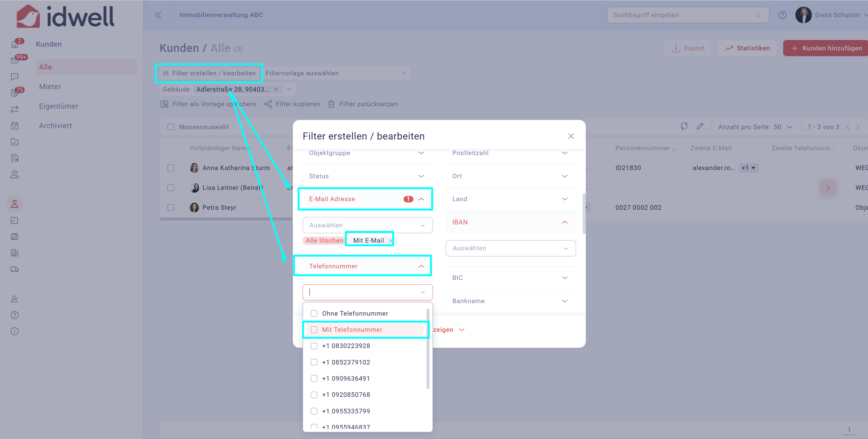Image resolution: width=868 pixels, height=439 pixels.
Task: Open Greta Schuster's profile avatar
Action: (803, 15)
